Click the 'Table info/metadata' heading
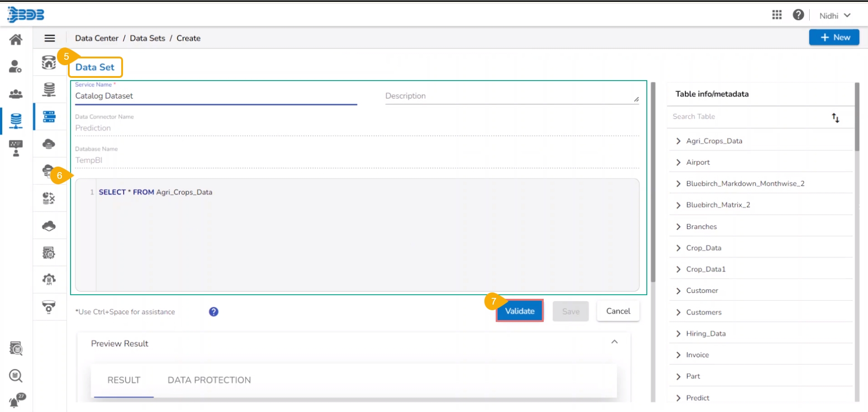The height and width of the screenshot is (412, 868). 712,94
